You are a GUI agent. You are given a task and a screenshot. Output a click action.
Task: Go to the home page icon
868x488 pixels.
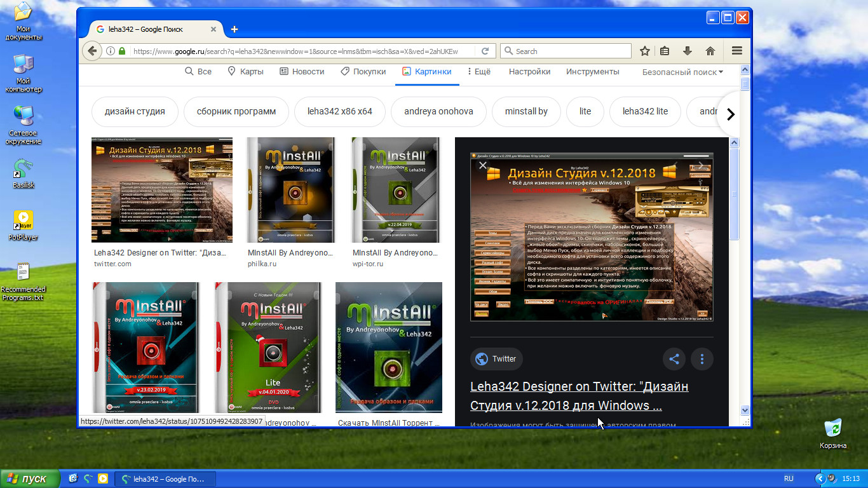click(x=710, y=51)
